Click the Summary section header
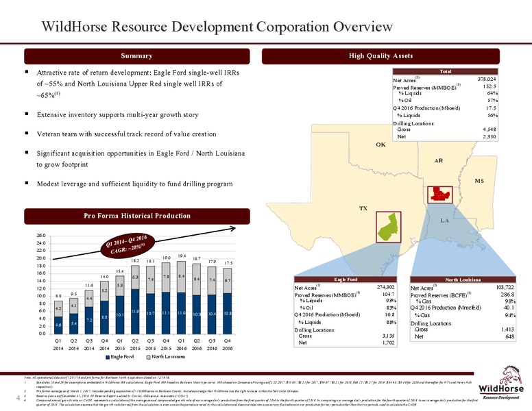 136,56
